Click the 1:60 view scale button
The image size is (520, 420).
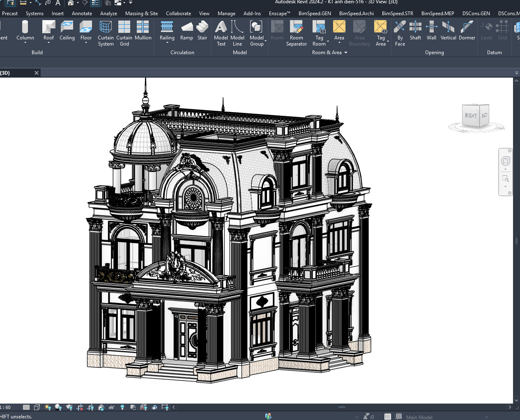click(x=5, y=407)
